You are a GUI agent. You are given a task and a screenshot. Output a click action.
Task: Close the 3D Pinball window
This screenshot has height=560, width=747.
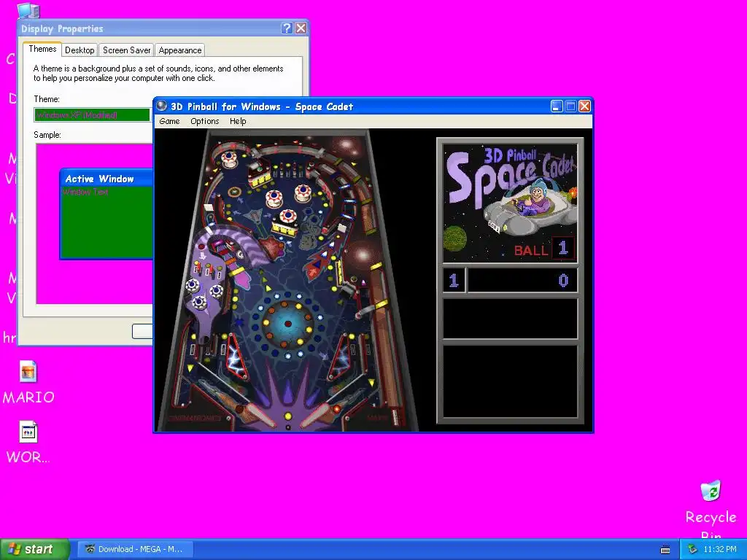(x=584, y=106)
